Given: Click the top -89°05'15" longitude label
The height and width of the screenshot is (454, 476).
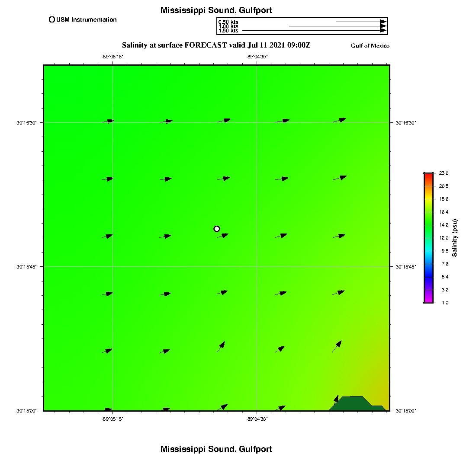Looking at the screenshot, I should 113,56.
